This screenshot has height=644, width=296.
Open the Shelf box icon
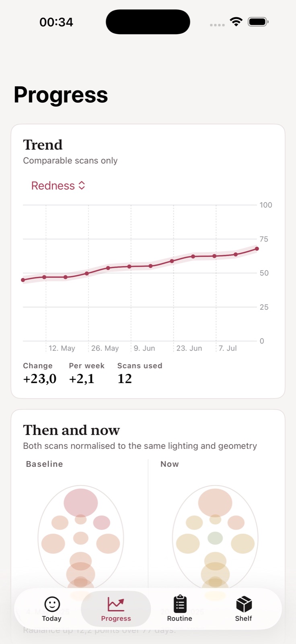[244, 604]
